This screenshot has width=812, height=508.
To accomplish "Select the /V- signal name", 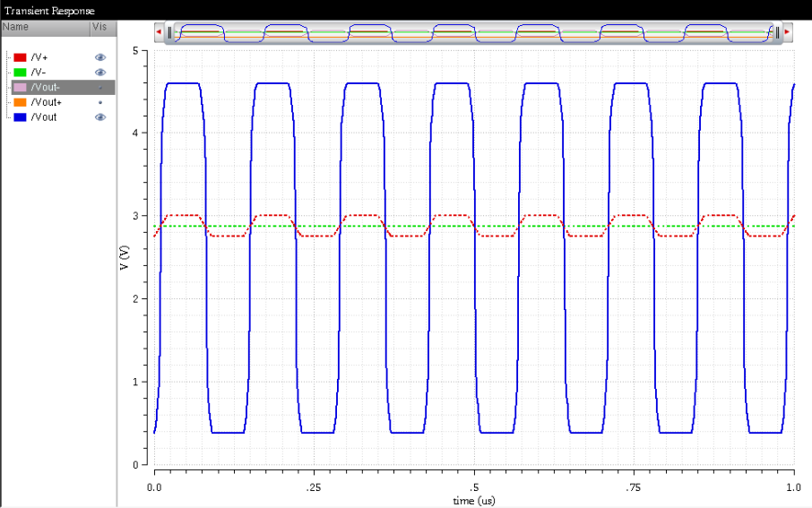I will tap(39, 73).
